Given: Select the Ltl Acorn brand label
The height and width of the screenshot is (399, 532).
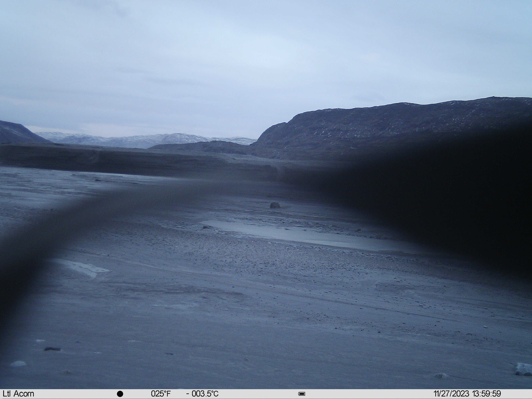Looking at the screenshot, I should click(x=18, y=394).
